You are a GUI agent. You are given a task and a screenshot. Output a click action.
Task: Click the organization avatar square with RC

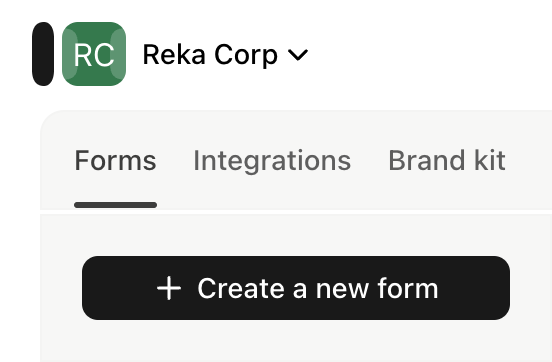point(94,54)
